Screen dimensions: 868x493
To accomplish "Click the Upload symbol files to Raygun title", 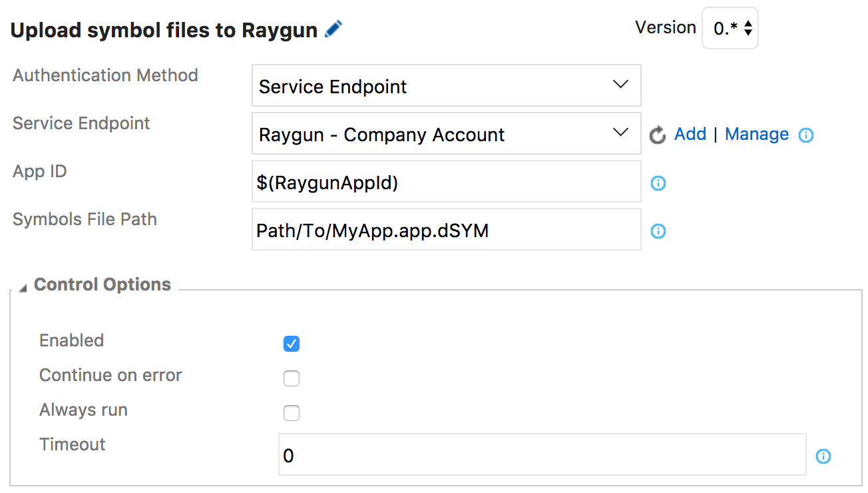I will tap(164, 31).
